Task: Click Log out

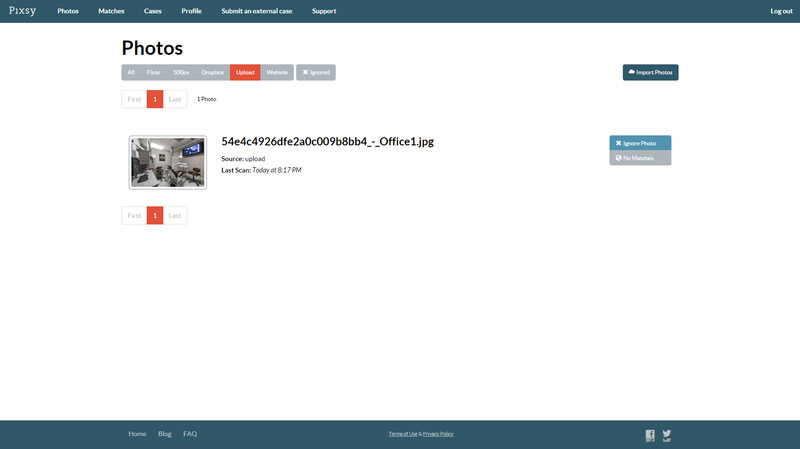Action: point(781,11)
